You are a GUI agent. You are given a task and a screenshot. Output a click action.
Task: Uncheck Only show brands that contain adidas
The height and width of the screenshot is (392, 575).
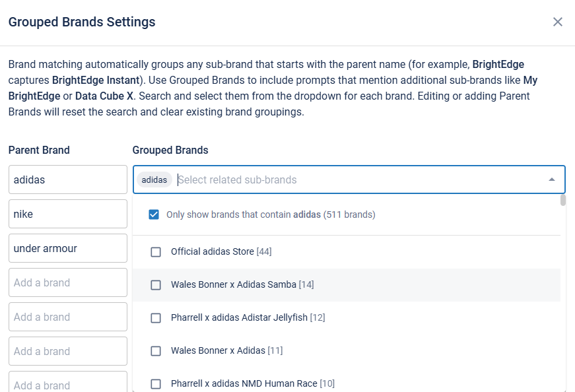154,214
